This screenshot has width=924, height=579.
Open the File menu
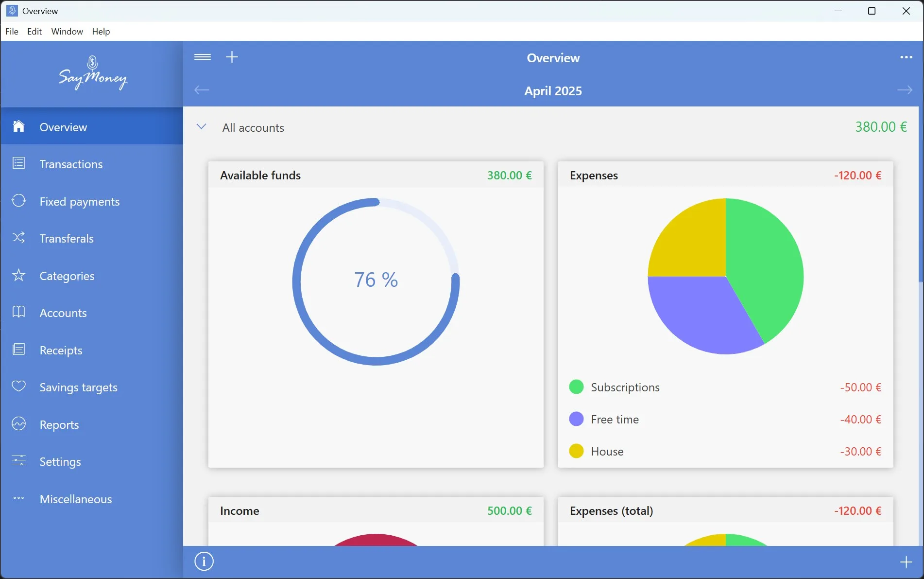click(12, 31)
